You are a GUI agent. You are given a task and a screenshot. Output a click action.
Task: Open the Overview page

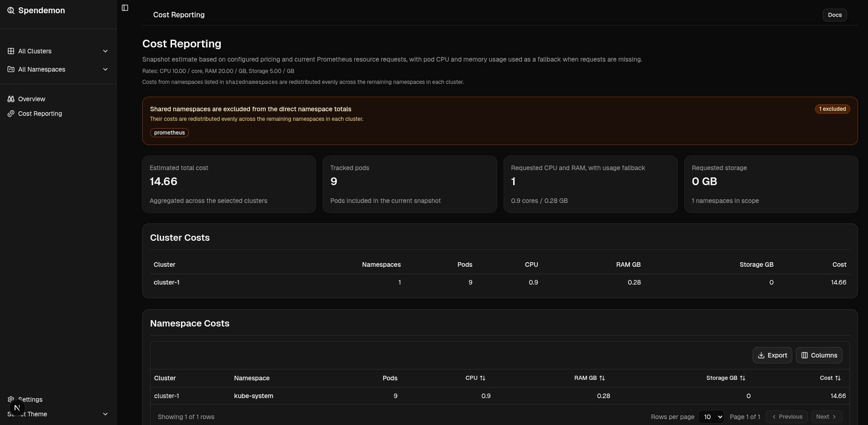[31, 99]
